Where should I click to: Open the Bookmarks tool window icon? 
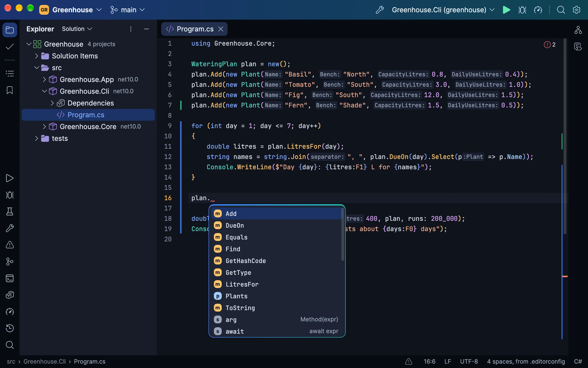[x=10, y=90]
